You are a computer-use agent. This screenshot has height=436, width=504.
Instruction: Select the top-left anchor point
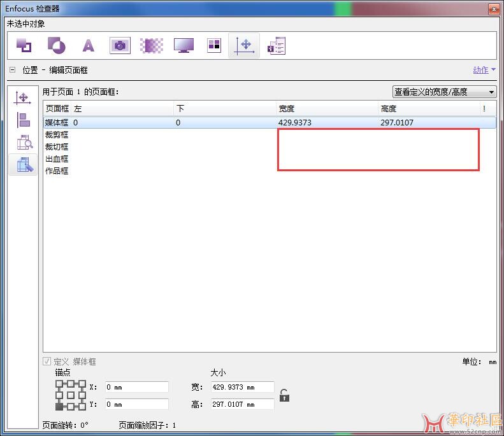pos(59,384)
